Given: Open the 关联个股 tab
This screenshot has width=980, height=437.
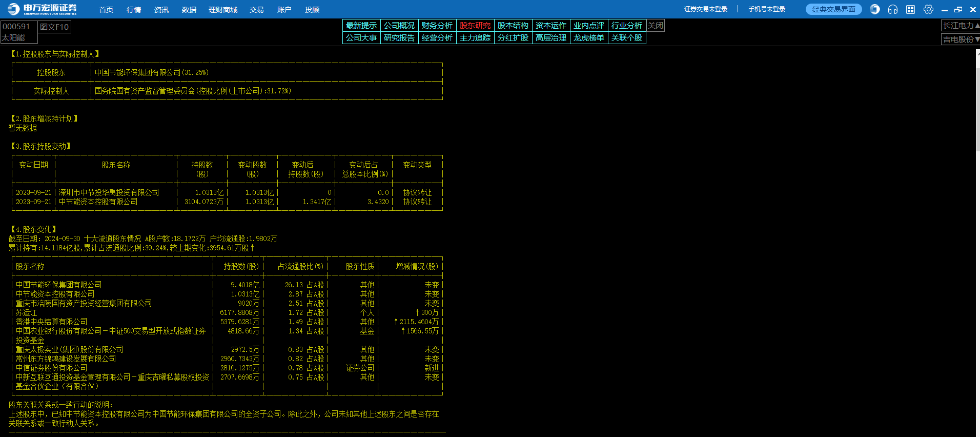Looking at the screenshot, I should 627,37.
